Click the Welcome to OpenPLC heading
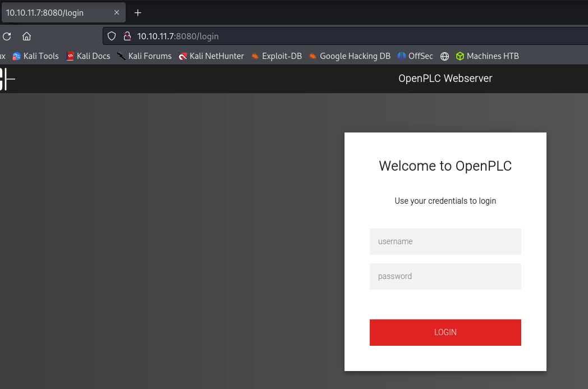The width and height of the screenshot is (588, 389). click(445, 166)
